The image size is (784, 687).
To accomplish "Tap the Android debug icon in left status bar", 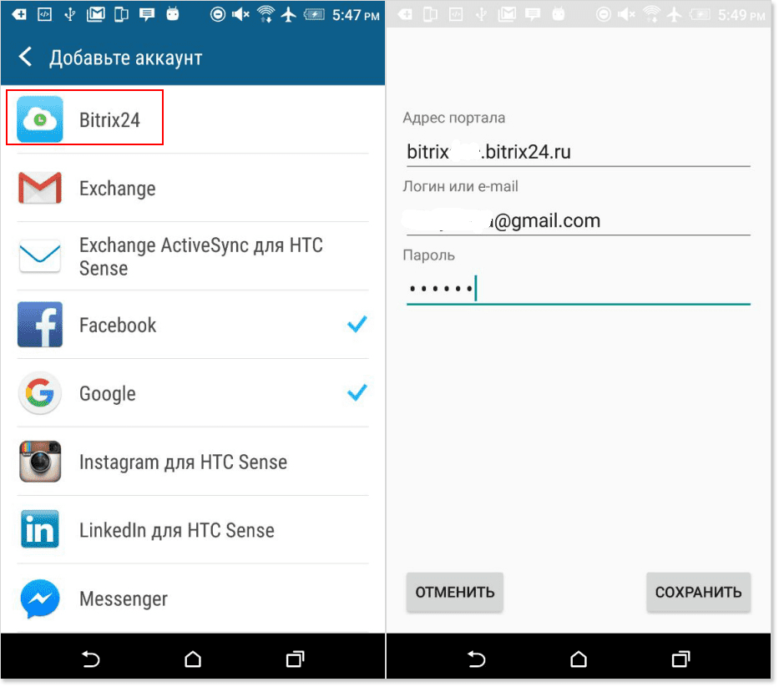I will click(x=173, y=14).
